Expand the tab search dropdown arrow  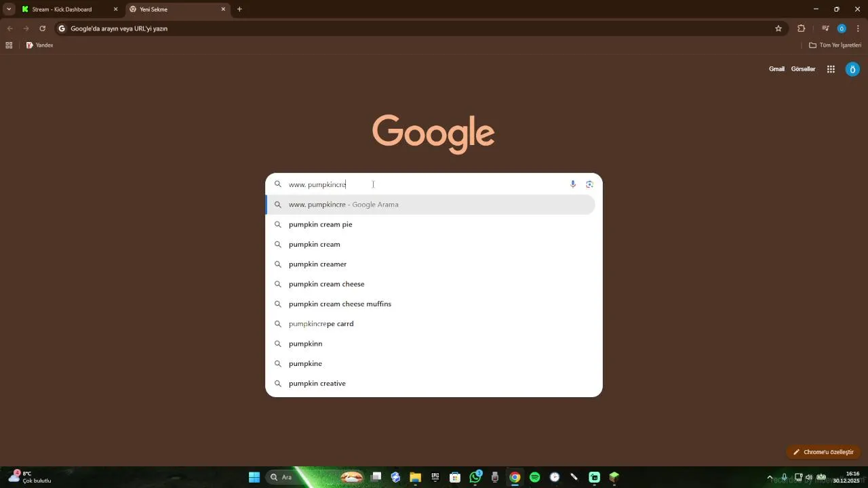pos(9,9)
